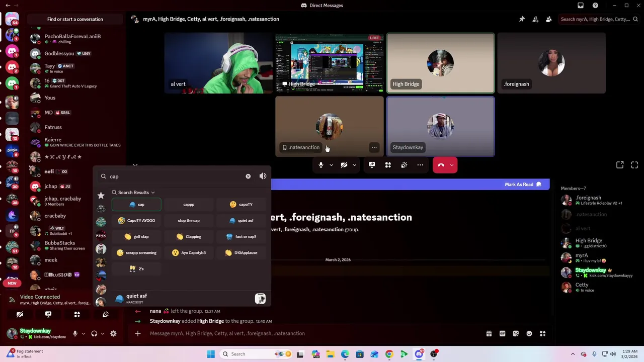Viewport: 644px width, 362px height.
Task: Play the D10Applause sound
Action: click(x=241, y=253)
